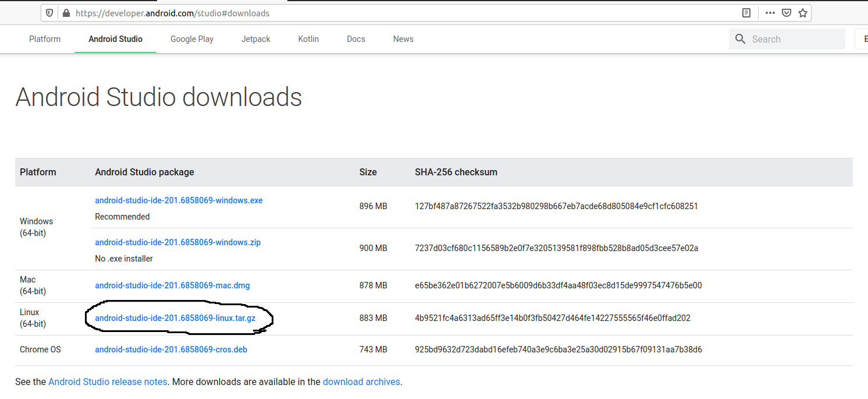Click the 878 MB size value

click(373, 285)
